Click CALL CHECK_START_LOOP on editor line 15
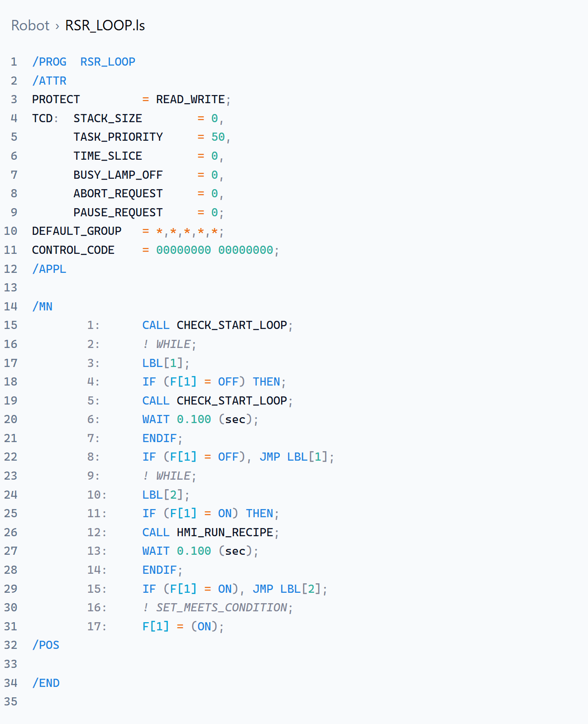Viewport: 588px width, 724px height. coord(218,325)
